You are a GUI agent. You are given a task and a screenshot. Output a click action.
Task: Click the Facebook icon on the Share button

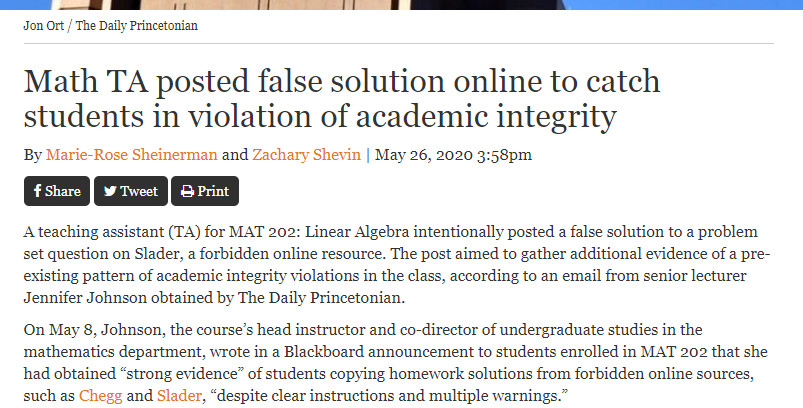click(38, 191)
